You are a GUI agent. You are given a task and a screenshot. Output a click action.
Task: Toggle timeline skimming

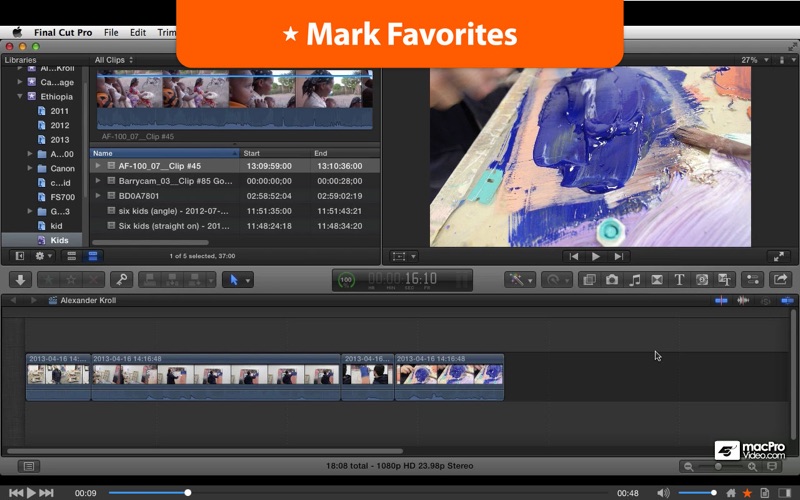point(721,301)
